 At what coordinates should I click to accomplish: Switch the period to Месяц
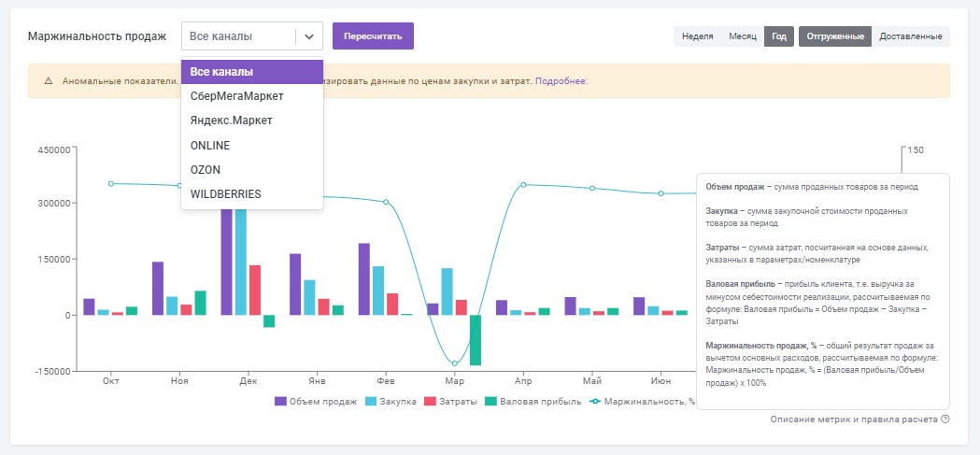click(x=743, y=36)
